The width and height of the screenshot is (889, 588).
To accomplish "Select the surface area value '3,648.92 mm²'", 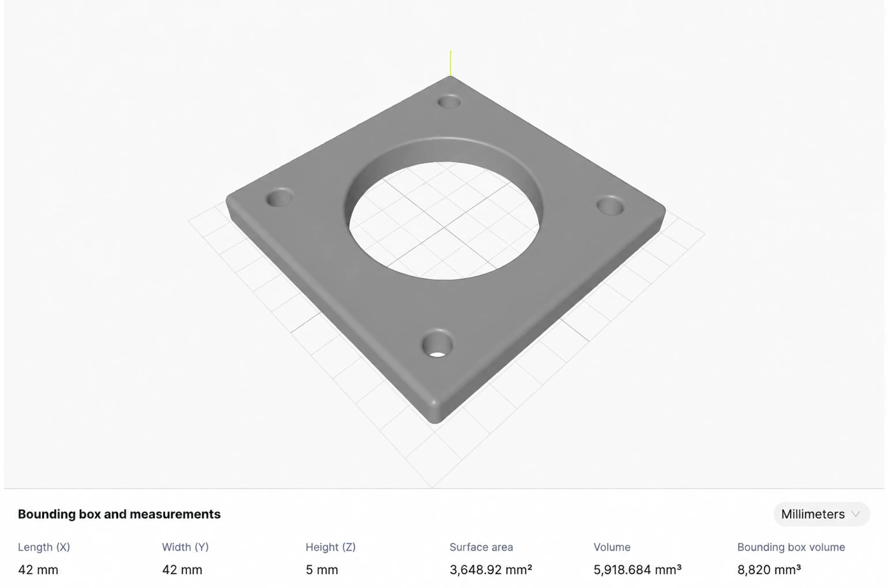I will 491,570.
